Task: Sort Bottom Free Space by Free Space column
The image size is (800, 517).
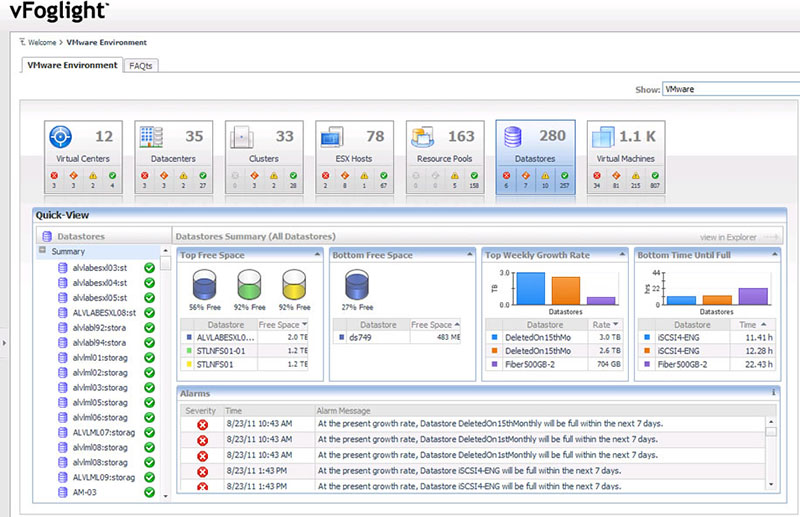Action: coord(435,325)
